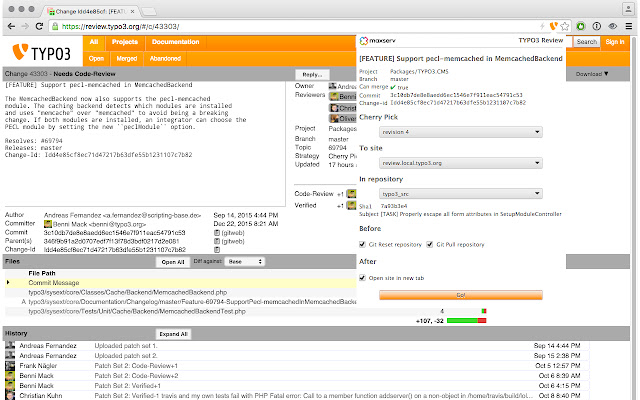Viewport: 640px width, 400px height.
Task: Click the browser back arrow
Action: [11, 27]
